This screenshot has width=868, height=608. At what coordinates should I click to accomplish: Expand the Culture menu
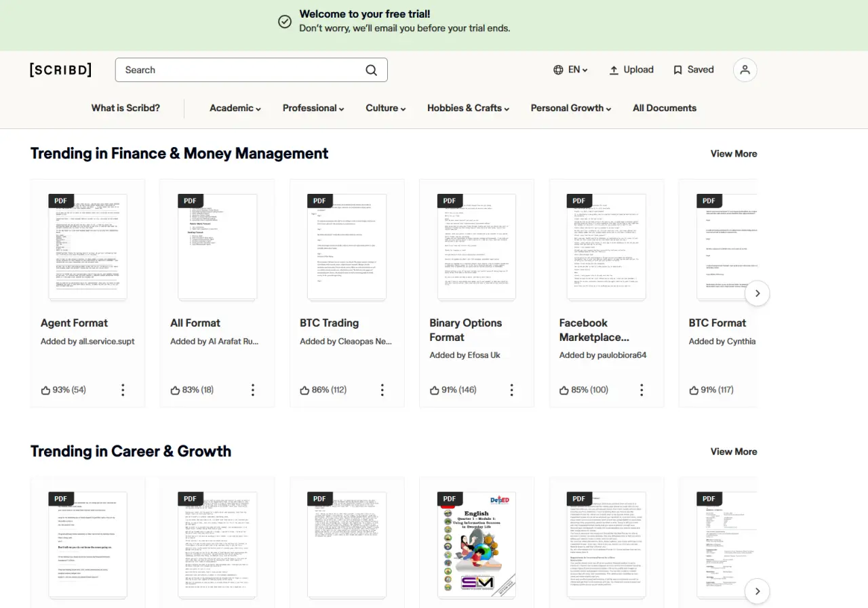tap(386, 108)
